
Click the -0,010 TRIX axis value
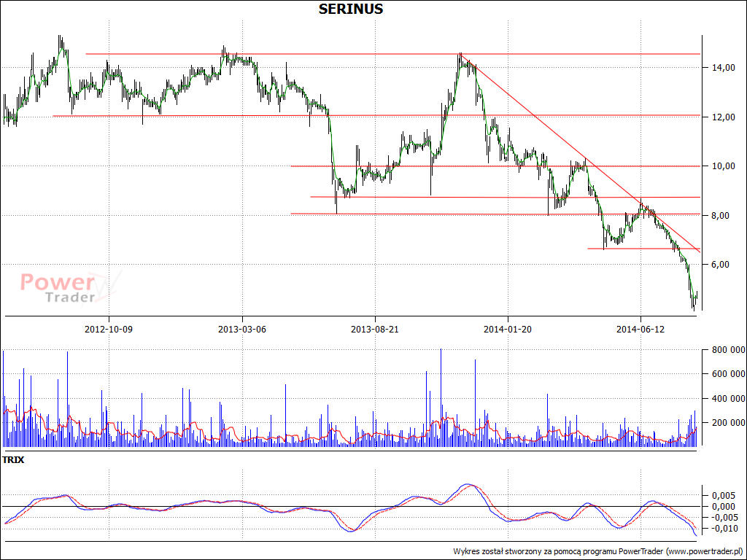724,529
